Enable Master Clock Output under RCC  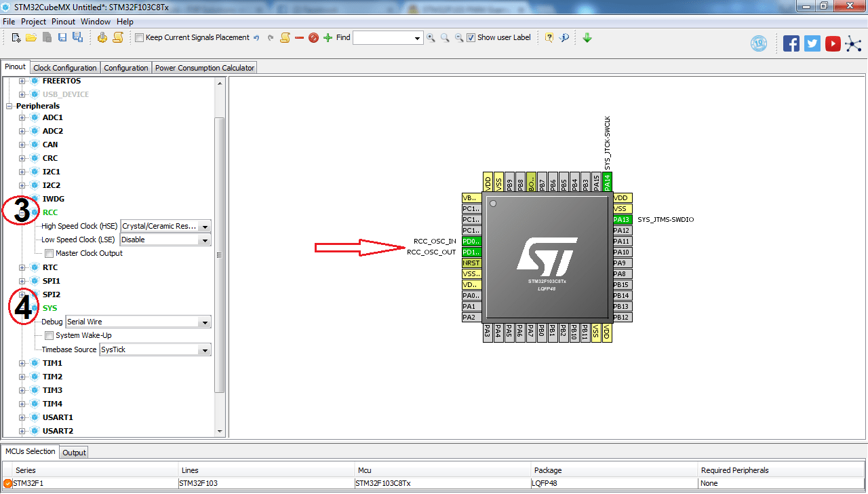(x=48, y=253)
